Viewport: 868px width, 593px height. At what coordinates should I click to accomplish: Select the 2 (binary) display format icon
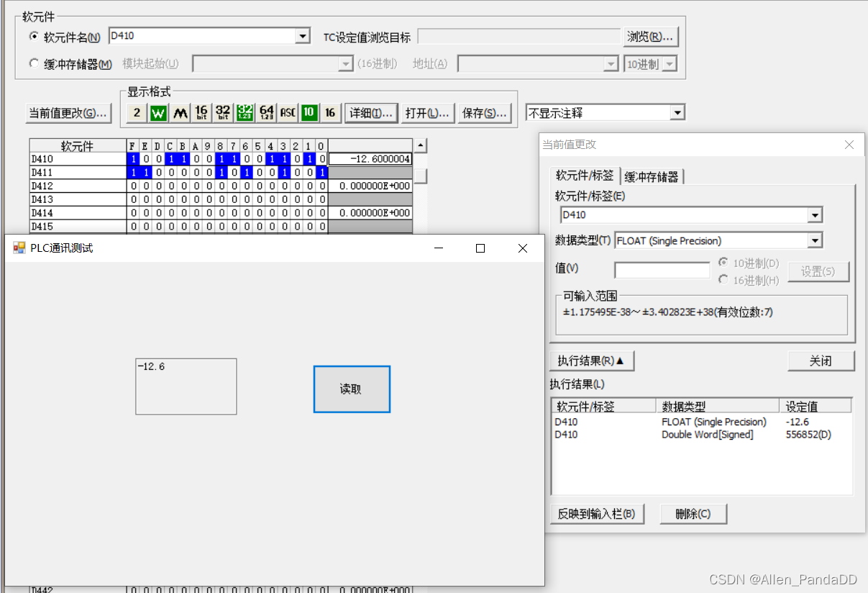[136, 112]
